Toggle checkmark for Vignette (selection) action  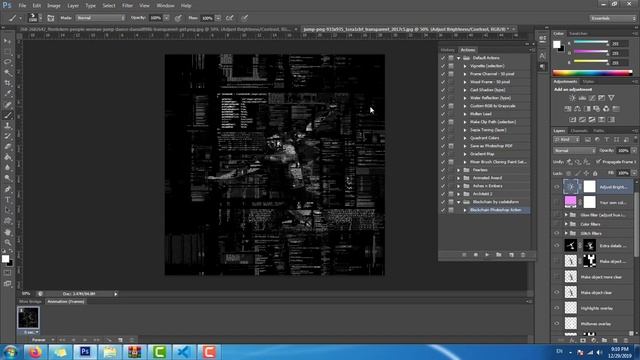[x=443, y=66]
